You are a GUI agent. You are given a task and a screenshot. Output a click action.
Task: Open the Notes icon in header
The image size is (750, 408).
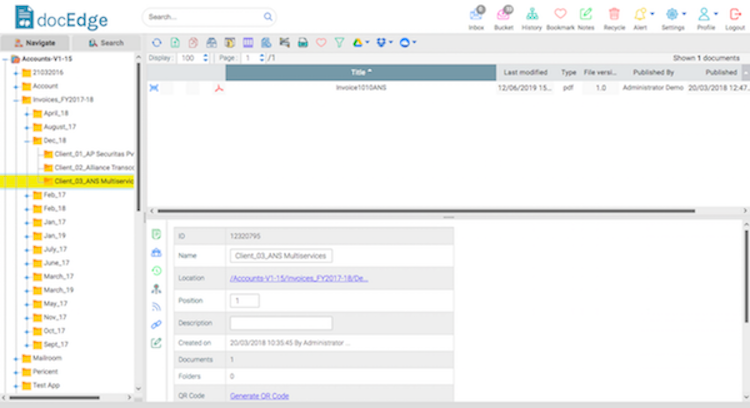pos(586,14)
